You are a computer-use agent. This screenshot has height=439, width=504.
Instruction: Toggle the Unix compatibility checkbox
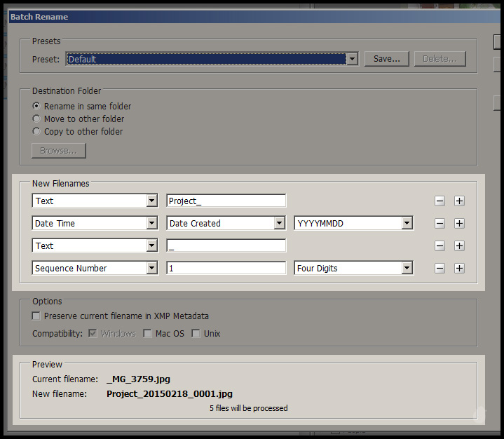[196, 334]
